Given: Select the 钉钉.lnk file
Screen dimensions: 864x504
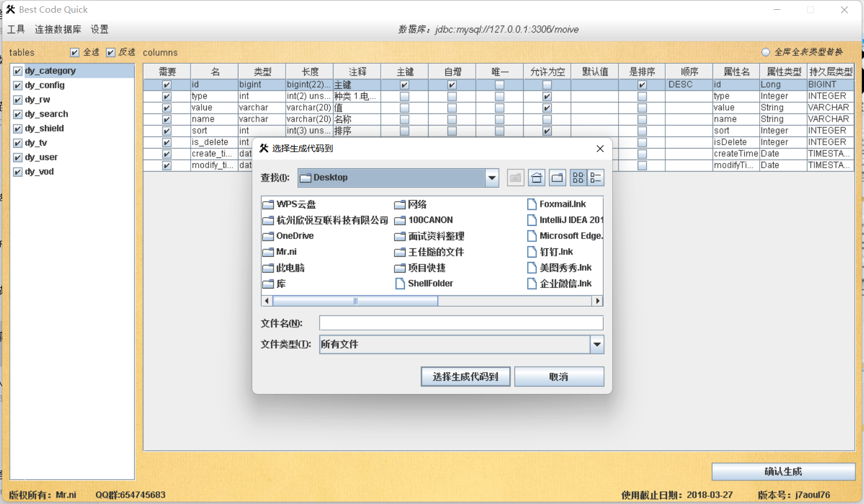Looking at the screenshot, I should (550, 252).
